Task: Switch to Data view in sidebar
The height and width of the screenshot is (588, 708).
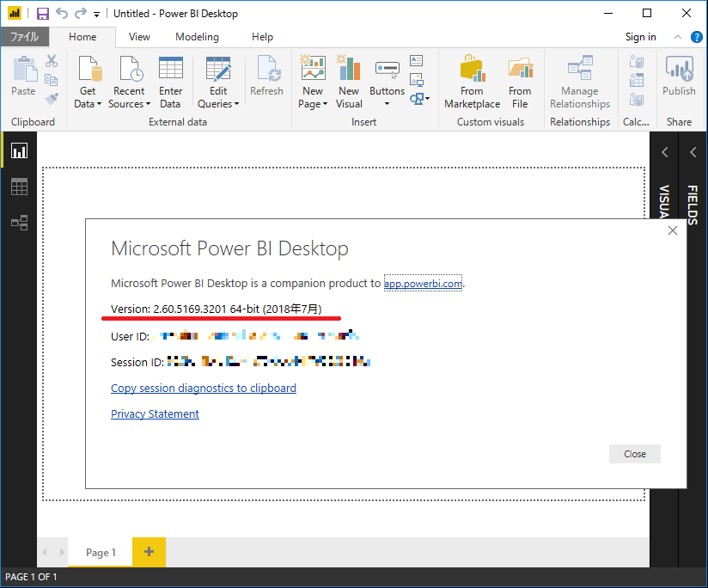Action: (x=19, y=187)
